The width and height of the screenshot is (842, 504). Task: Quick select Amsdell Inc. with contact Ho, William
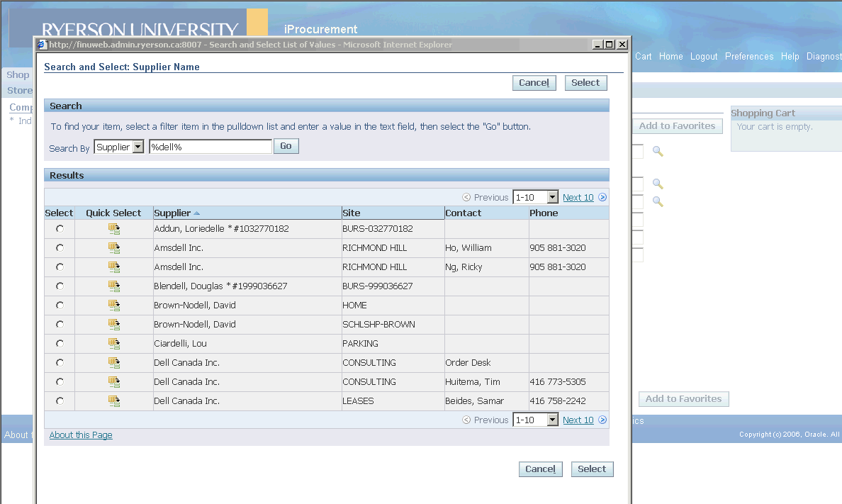113,248
